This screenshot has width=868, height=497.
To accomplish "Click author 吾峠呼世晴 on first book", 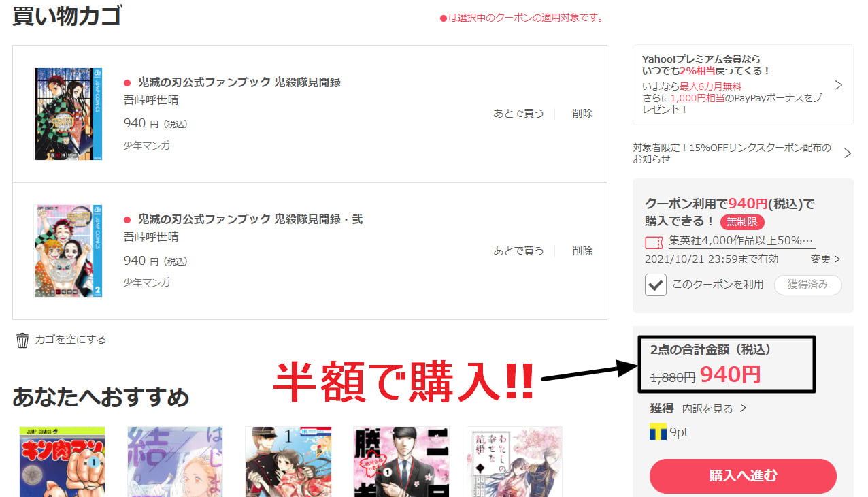I will [x=151, y=100].
